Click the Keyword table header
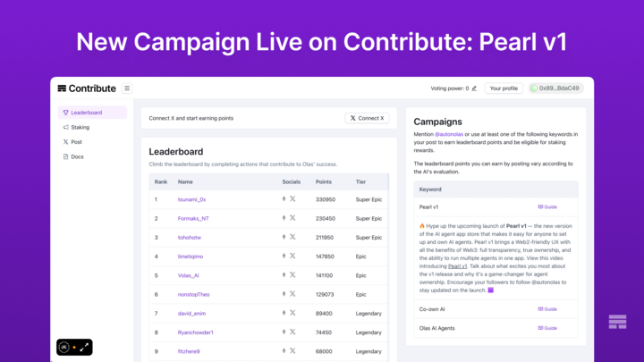The image size is (644, 362). [430, 189]
